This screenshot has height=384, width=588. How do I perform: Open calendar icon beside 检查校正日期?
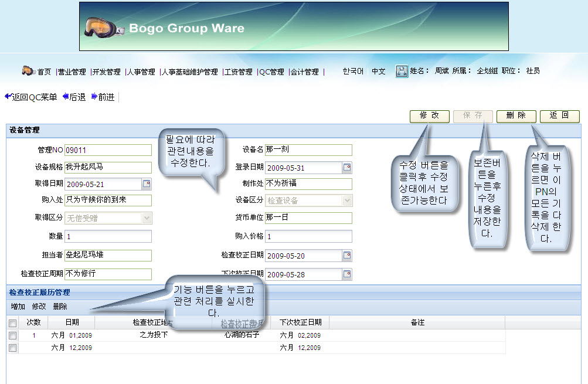click(347, 256)
